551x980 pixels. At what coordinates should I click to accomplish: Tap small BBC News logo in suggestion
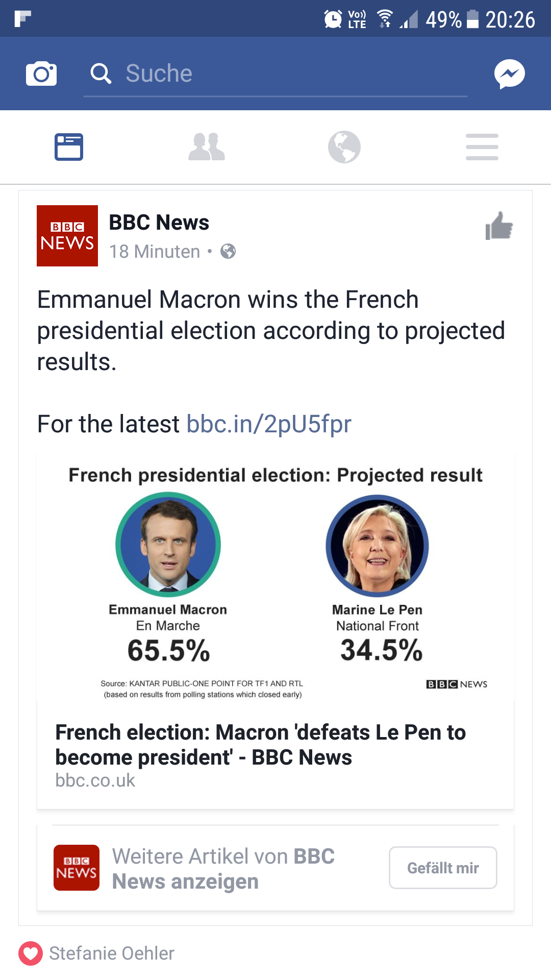pos(77,868)
